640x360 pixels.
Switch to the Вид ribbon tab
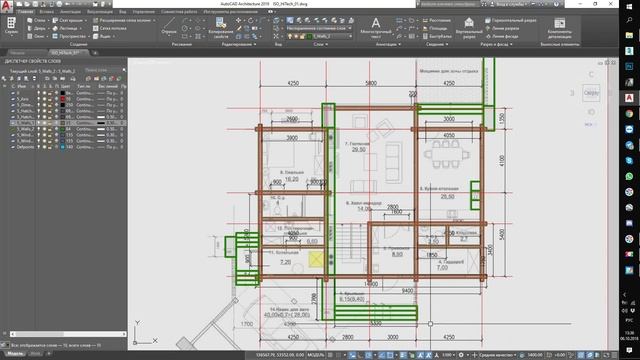coord(122,12)
